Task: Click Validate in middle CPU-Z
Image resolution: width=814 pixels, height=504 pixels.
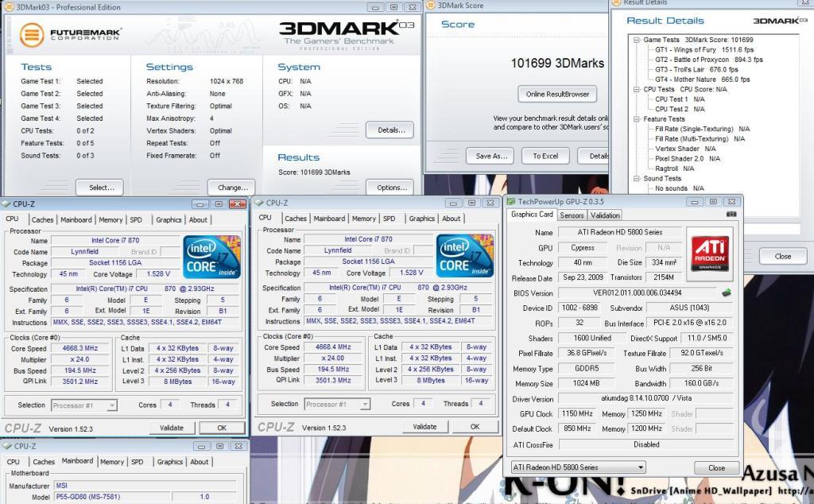Action: 424,427
